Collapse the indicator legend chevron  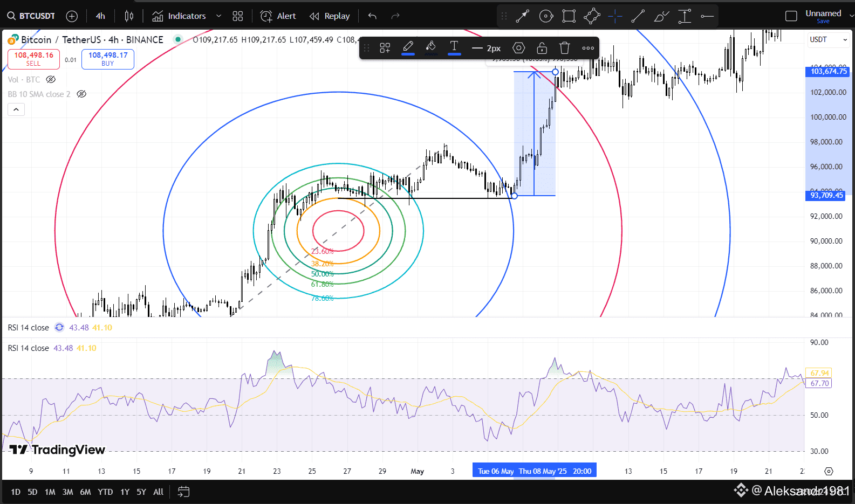16,109
